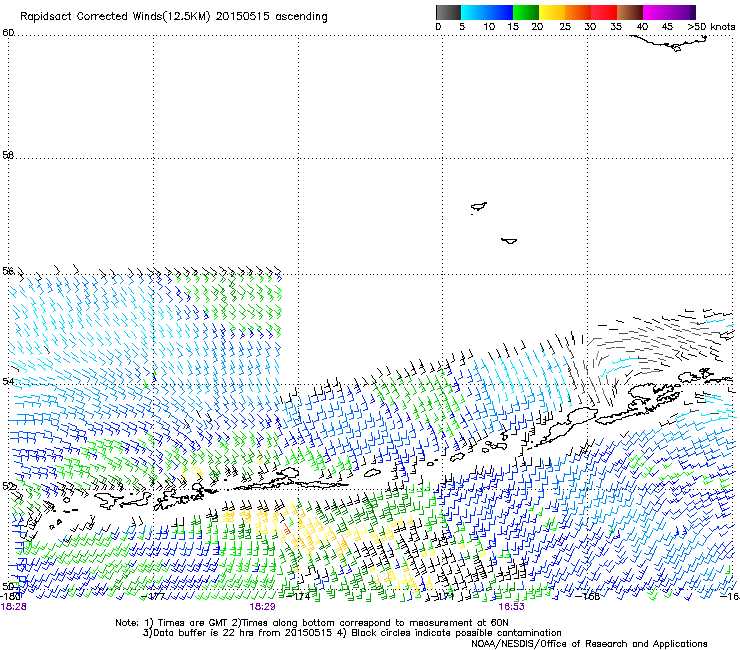Click the green 15–20 knots legend segment
The height and width of the screenshot is (650, 740).
pyautogui.click(x=526, y=12)
